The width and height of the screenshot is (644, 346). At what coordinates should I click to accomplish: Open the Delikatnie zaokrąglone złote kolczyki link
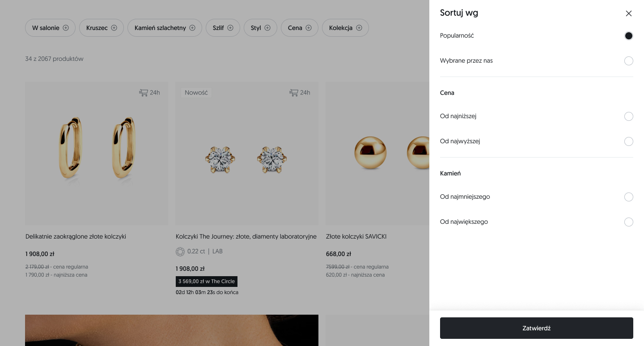tap(76, 236)
